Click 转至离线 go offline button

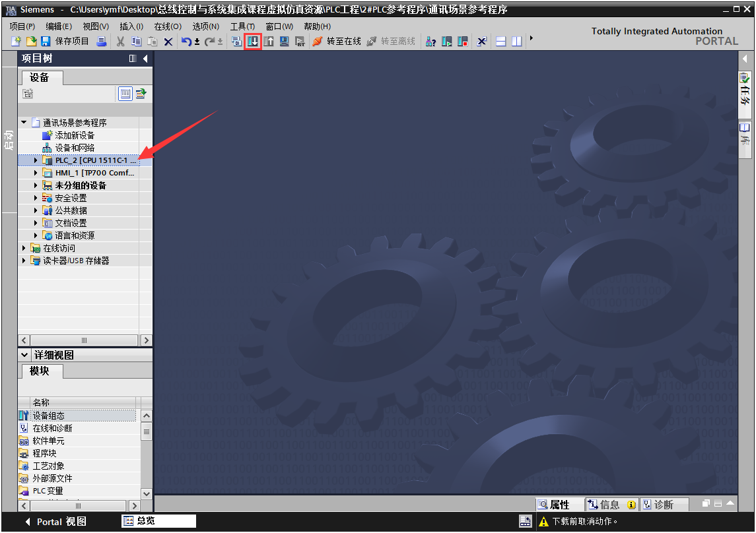point(391,42)
